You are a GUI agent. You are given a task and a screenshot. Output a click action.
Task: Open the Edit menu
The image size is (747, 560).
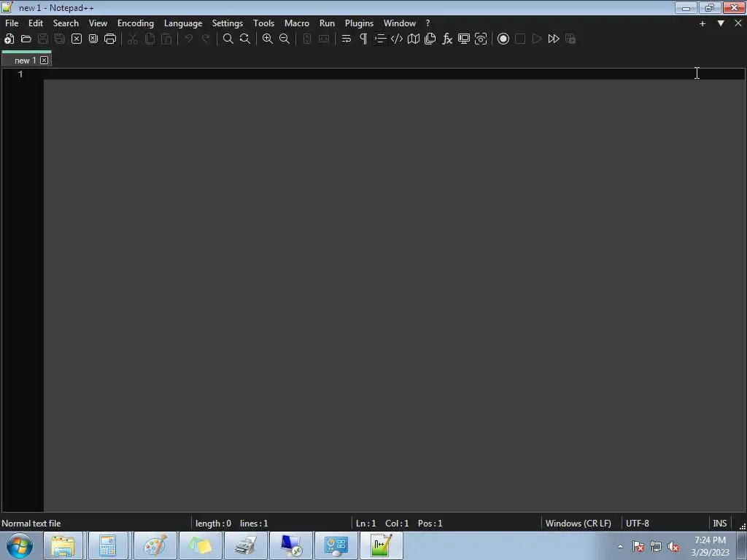pos(36,23)
